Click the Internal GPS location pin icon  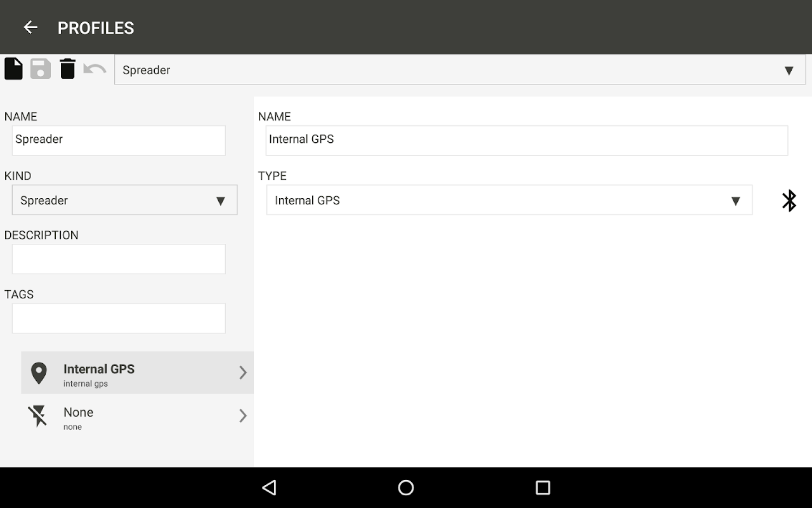(x=39, y=373)
